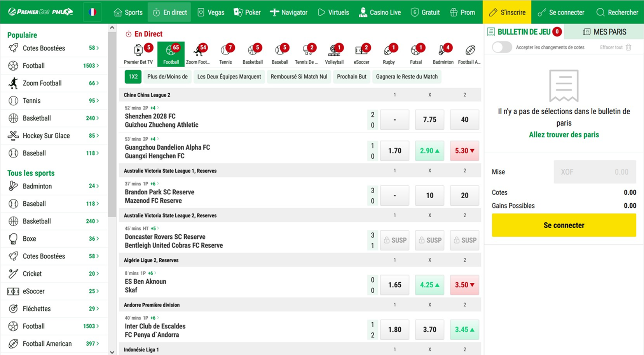
Task: Click the S'inscrire button
Action: coord(507,12)
